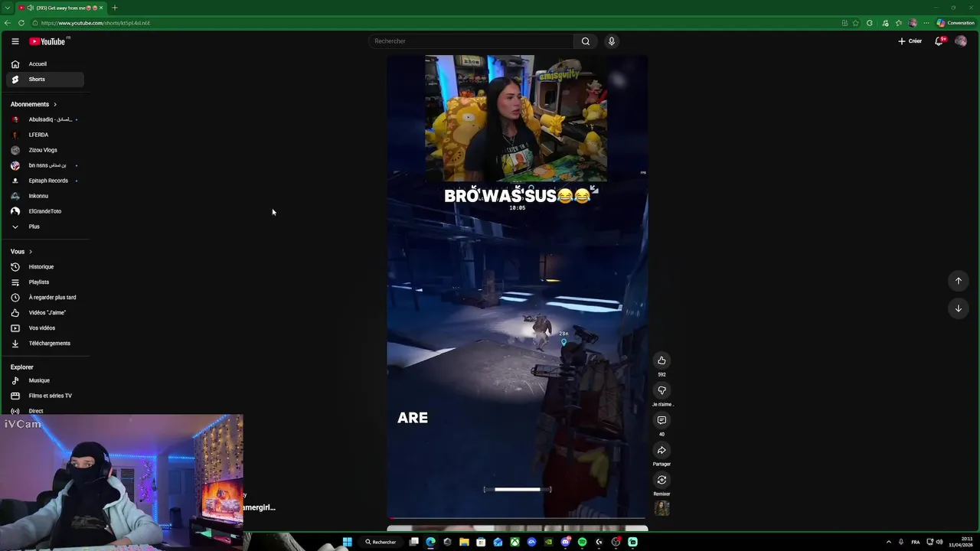This screenshot has width=980, height=551.
Task: Open Spotify from the taskbar
Action: point(582,542)
